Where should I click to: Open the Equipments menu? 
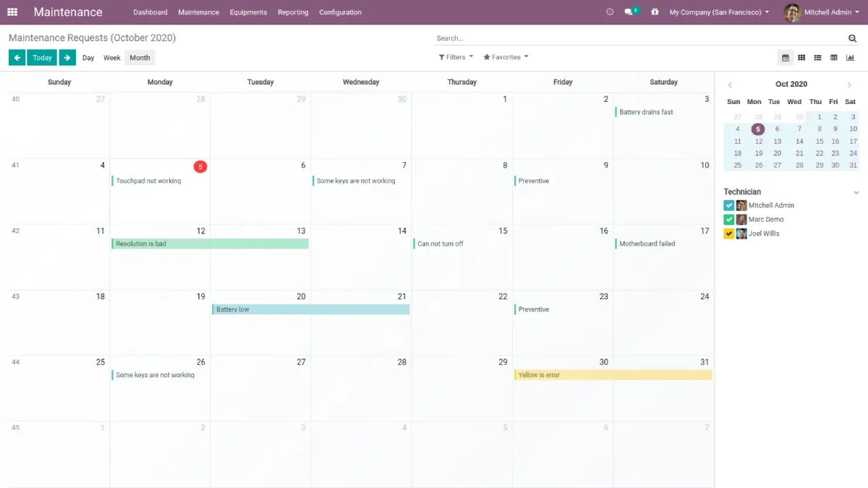tap(248, 12)
